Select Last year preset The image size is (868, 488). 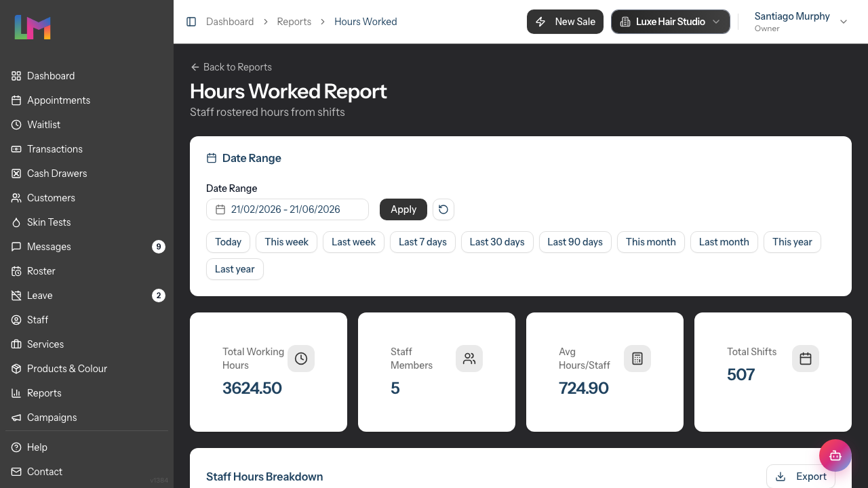coord(235,269)
